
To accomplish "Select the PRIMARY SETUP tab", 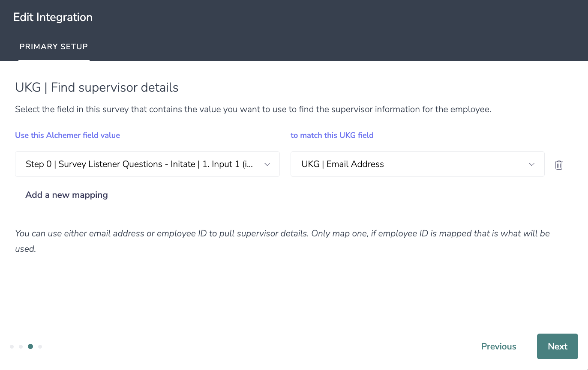I will point(54,47).
